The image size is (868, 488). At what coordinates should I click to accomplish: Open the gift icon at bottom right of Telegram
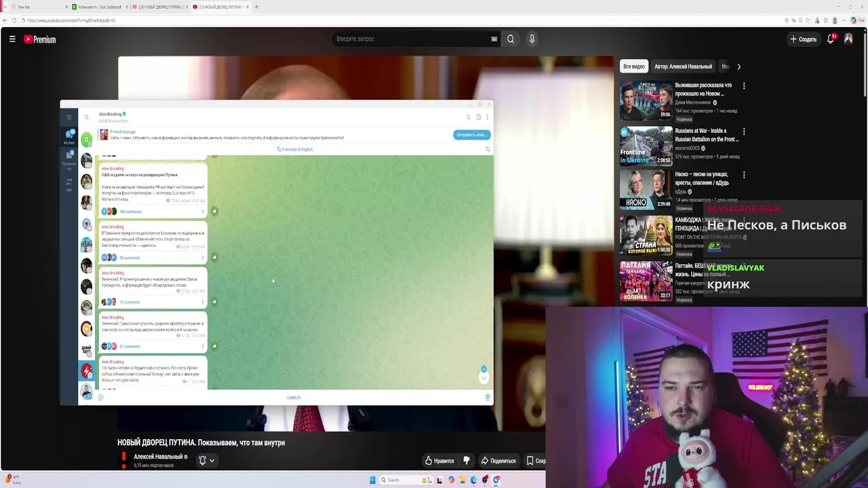(487, 398)
